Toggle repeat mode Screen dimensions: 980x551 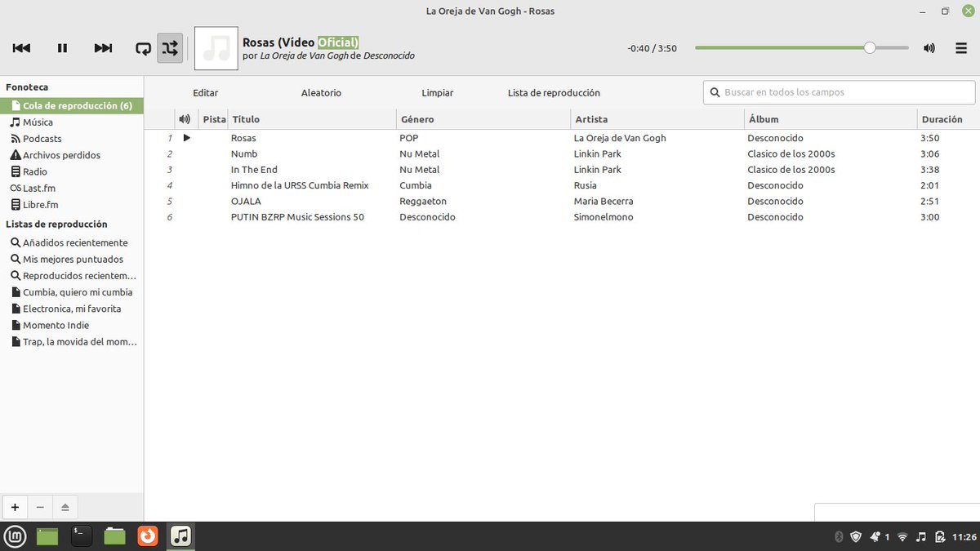point(143,48)
